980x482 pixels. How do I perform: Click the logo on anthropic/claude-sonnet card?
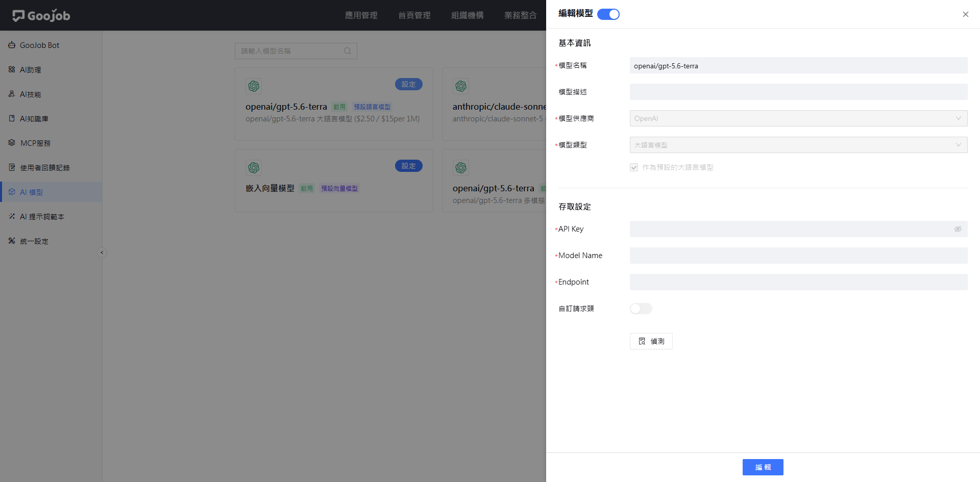(x=461, y=86)
